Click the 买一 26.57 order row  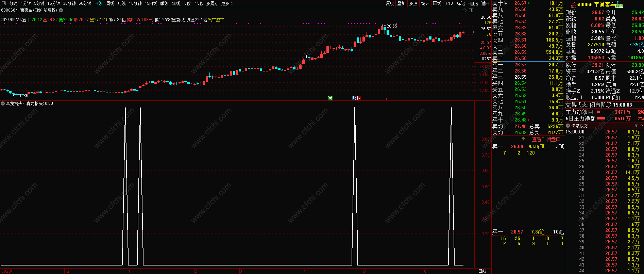[528, 65]
